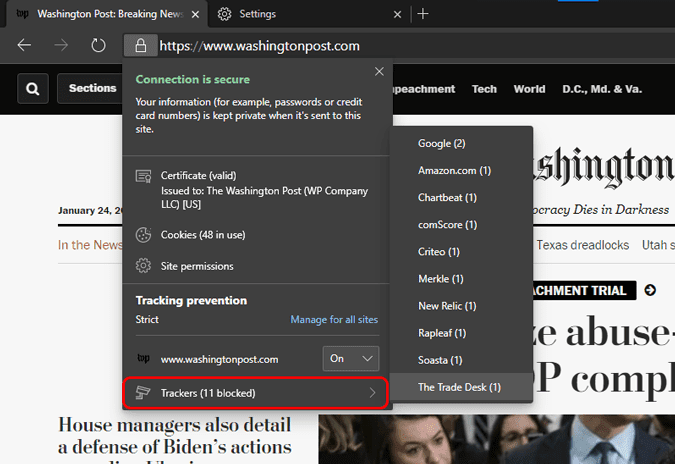
Task: Open the Sections menu button
Action: (x=92, y=88)
